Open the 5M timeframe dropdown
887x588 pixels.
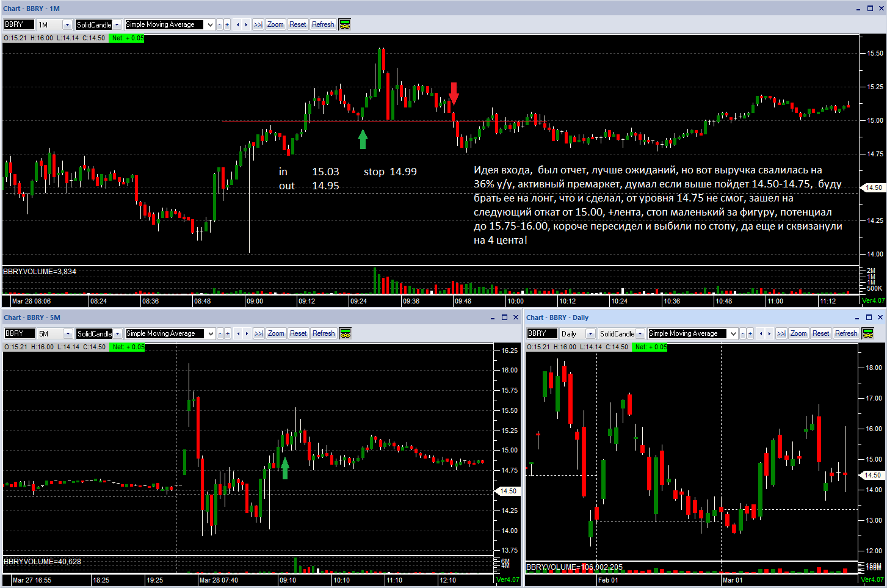pos(68,334)
